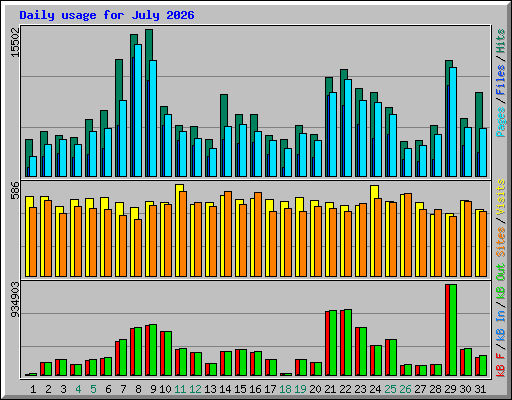
Task: Click the day 22 axis label
Action: pos(345,389)
